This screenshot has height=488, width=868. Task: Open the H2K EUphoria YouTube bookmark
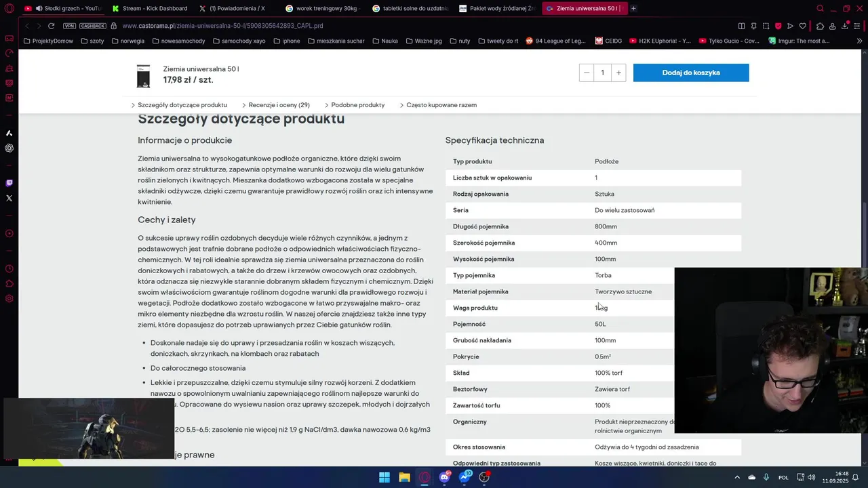[x=660, y=41]
